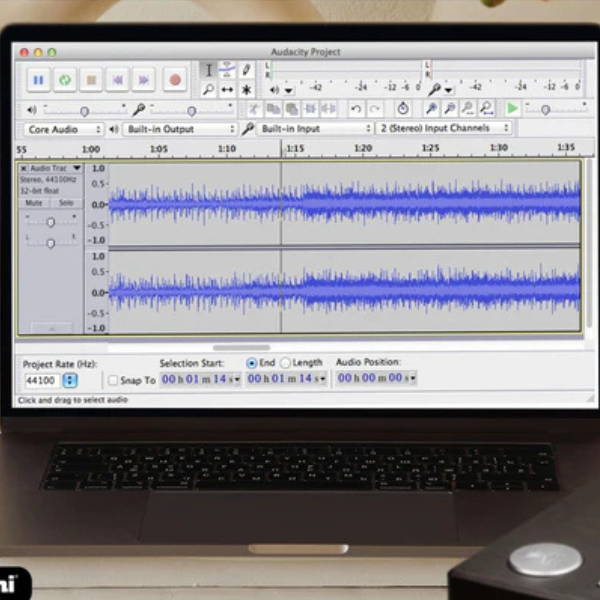Open the 2 (Stereo) Input Channels dropdown
The image size is (600, 600).
click(444, 128)
